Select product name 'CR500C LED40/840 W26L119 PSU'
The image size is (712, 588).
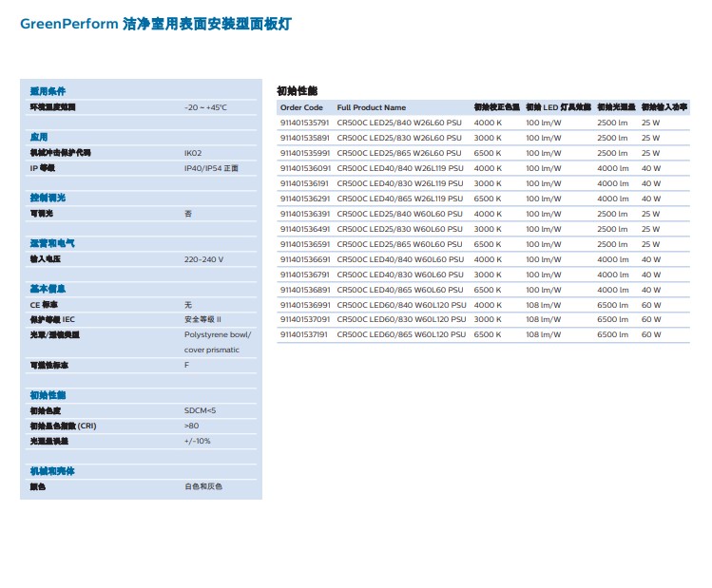coord(400,168)
